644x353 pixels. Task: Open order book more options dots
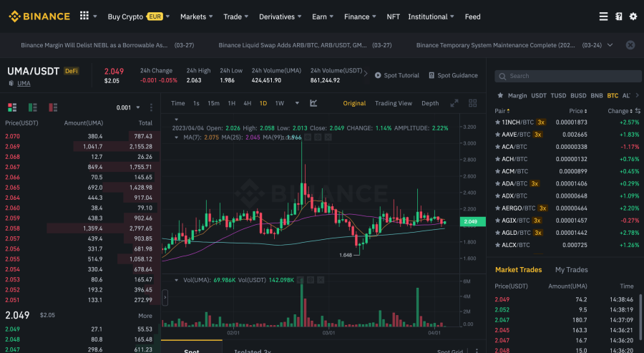[x=151, y=107]
